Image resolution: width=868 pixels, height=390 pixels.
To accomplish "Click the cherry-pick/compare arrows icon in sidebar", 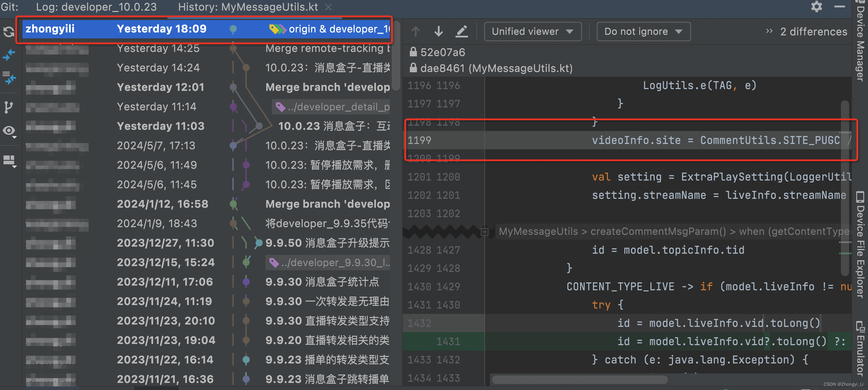I will 9,55.
